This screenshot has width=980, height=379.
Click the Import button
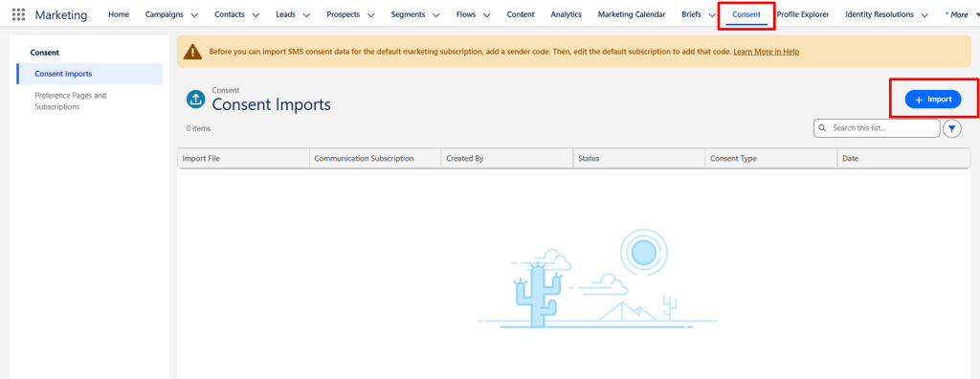click(933, 100)
